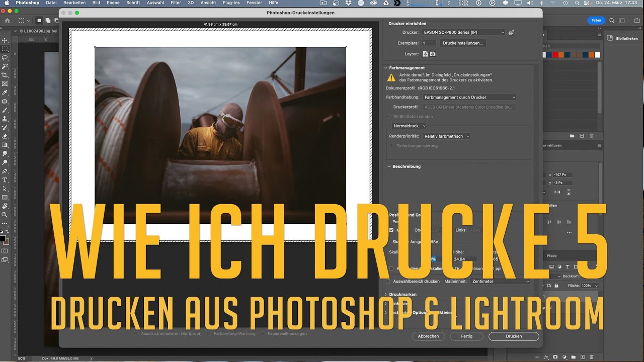Open the Farbhandhabung dropdown
The height and width of the screenshot is (362, 644).
469,97
